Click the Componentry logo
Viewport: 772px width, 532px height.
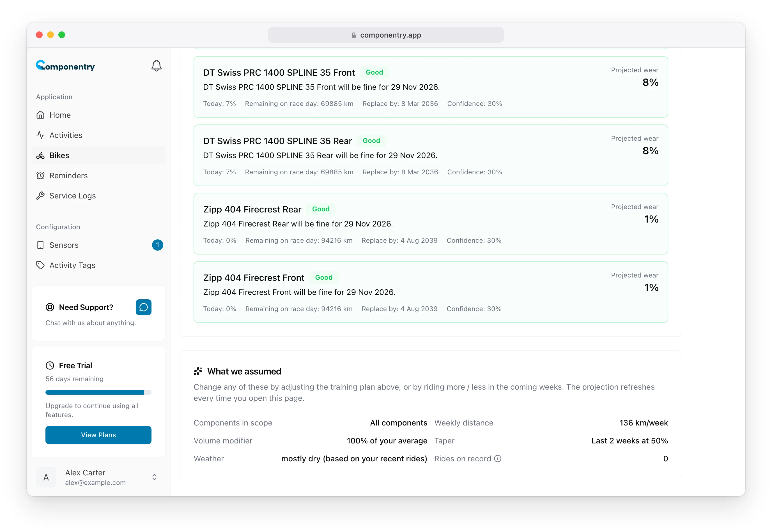pos(65,66)
